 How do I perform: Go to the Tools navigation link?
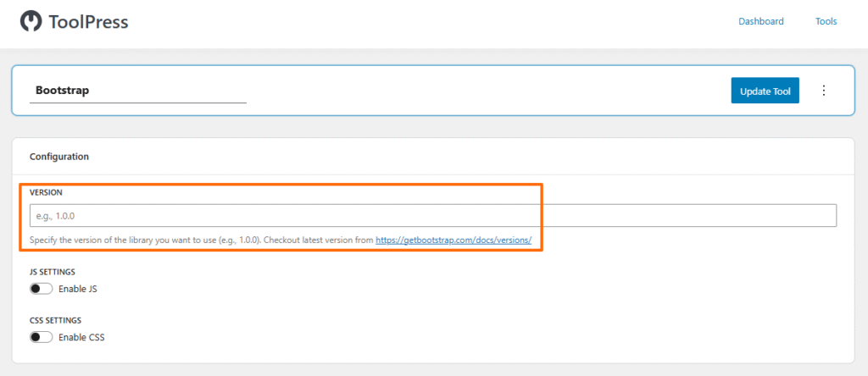(x=826, y=21)
